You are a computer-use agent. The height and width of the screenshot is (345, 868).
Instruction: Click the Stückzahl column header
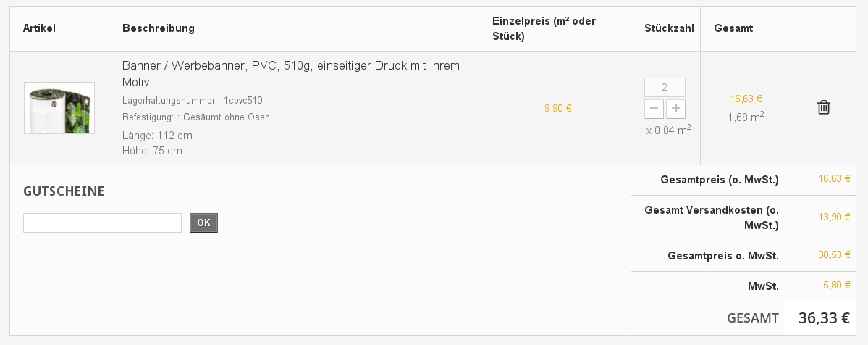click(669, 28)
